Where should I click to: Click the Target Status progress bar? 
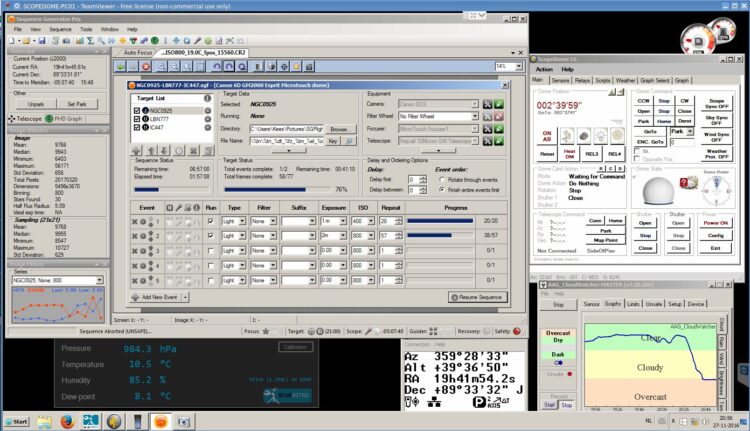[277, 190]
